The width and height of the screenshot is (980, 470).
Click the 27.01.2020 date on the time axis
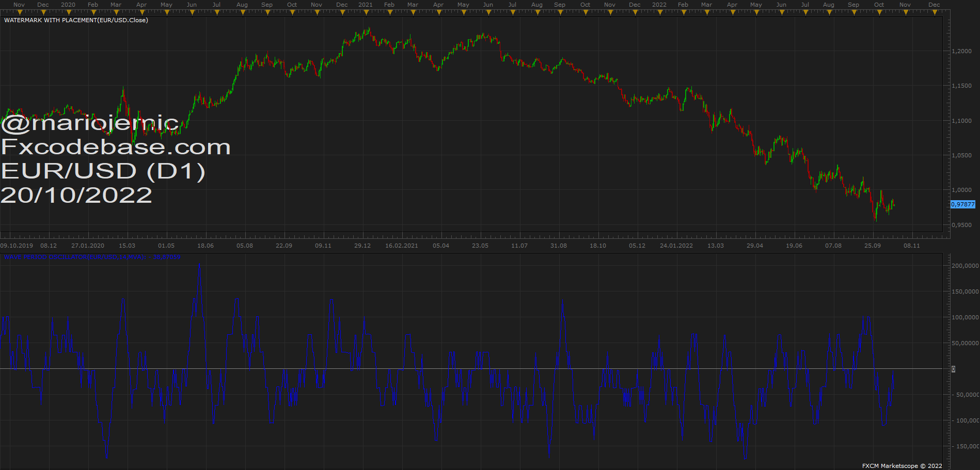click(x=88, y=246)
